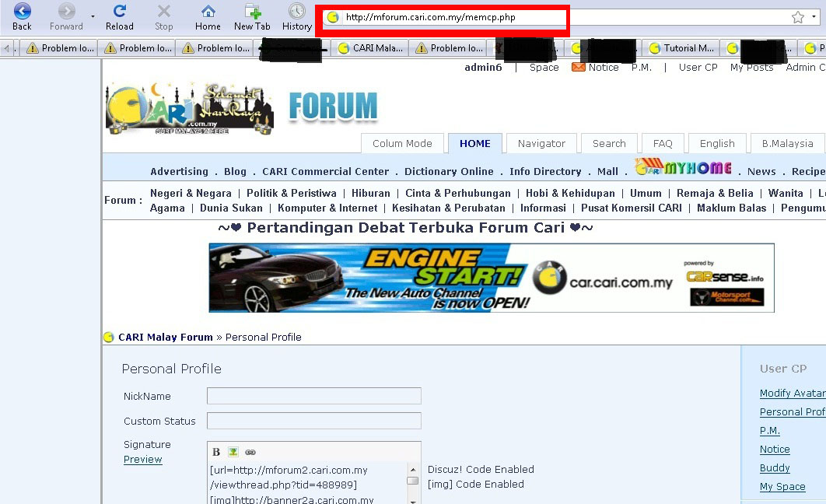826x504 pixels.
Task: Open the My Posts link
Action: coord(752,67)
